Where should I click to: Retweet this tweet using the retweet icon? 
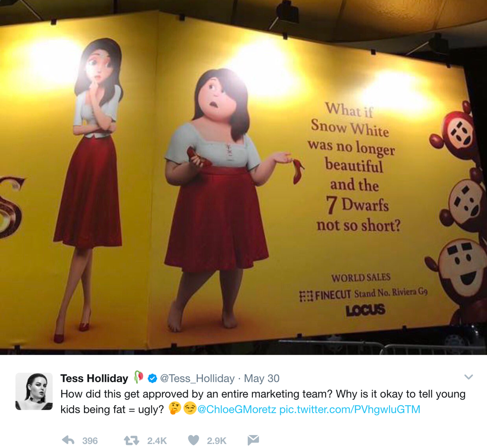coord(131,440)
